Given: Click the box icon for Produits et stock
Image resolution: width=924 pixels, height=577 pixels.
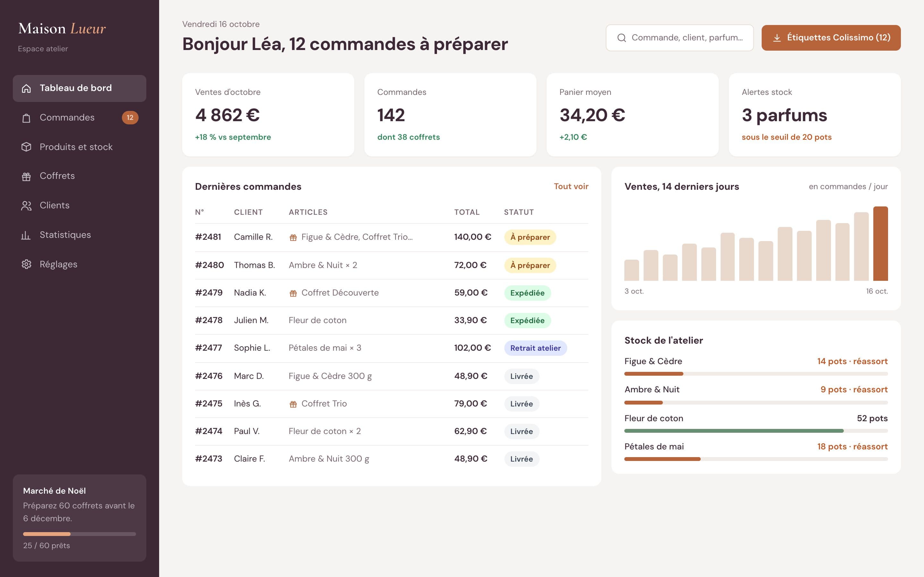Looking at the screenshot, I should 26,147.
